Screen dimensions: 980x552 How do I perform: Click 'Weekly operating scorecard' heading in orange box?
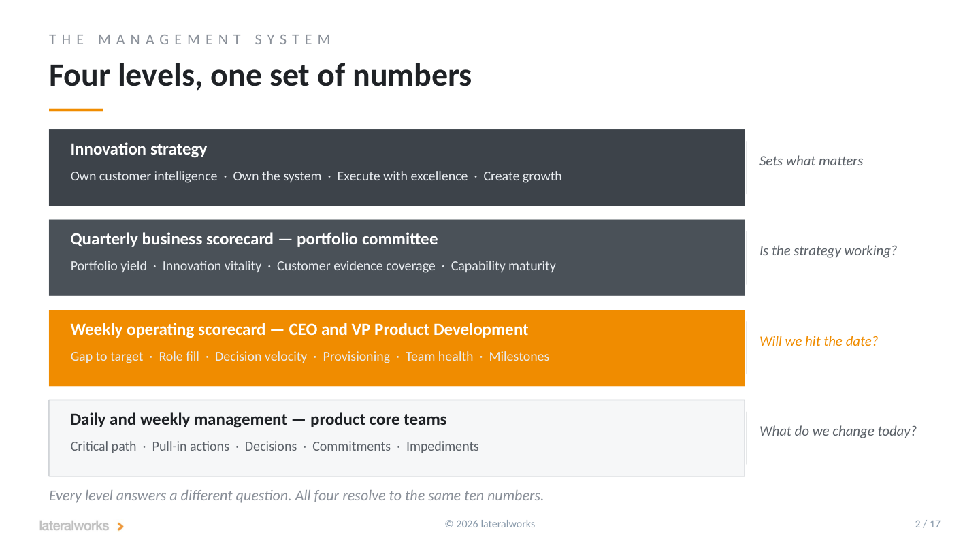pos(299,329)
